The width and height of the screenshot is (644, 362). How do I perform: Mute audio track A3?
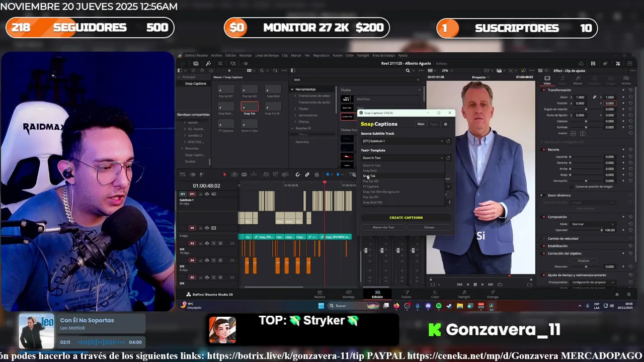tap(220, 243)
